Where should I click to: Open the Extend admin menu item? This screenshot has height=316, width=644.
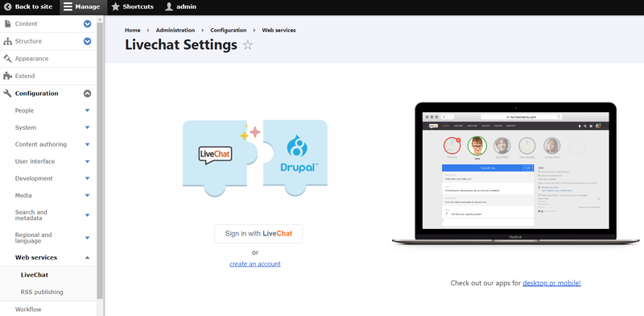pos(25,76)
